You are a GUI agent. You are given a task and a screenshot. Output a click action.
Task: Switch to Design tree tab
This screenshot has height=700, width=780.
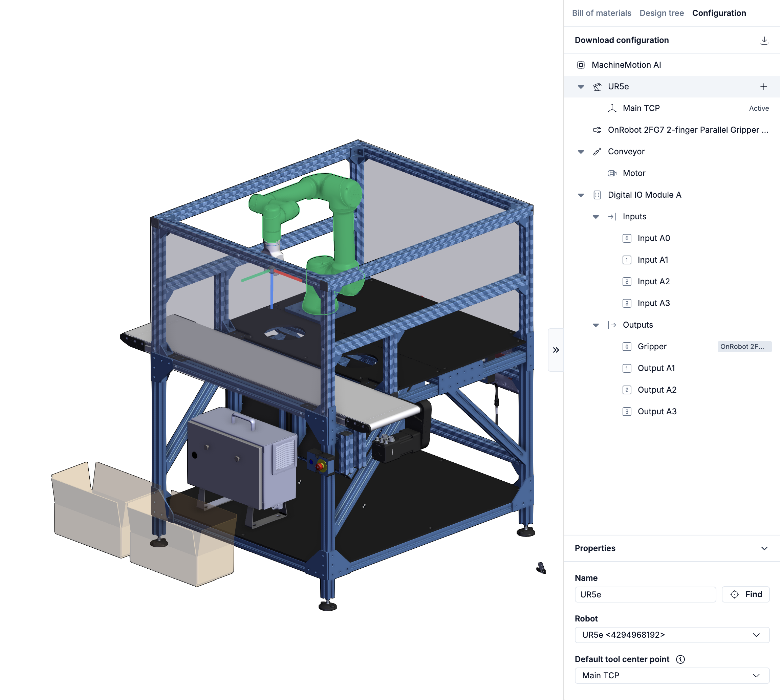pyautogui.click(x=662, y=13)
